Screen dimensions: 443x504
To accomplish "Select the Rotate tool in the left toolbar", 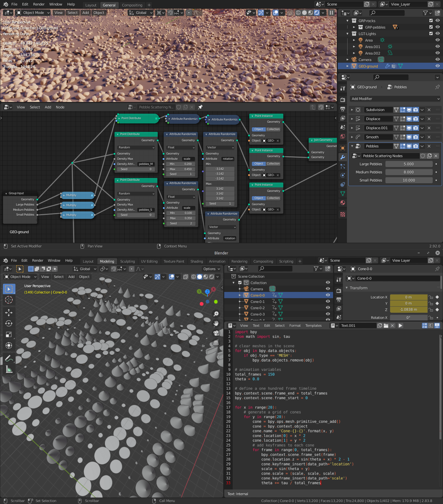I will tap(9, 323).
